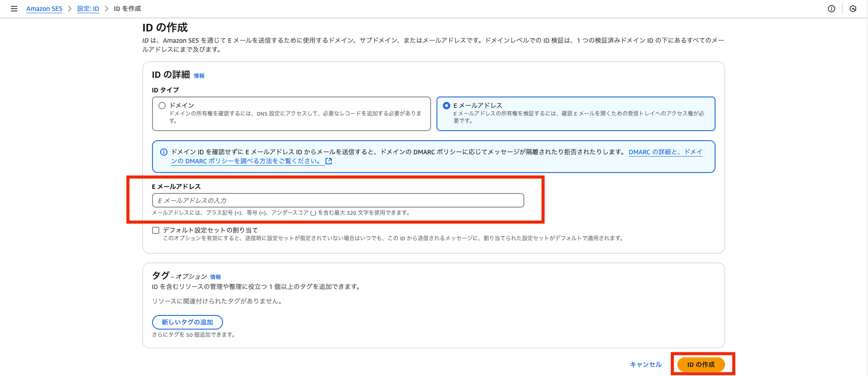
Task: Click the ID を作成 breadcrumb item
Action: tap(127, 9)
